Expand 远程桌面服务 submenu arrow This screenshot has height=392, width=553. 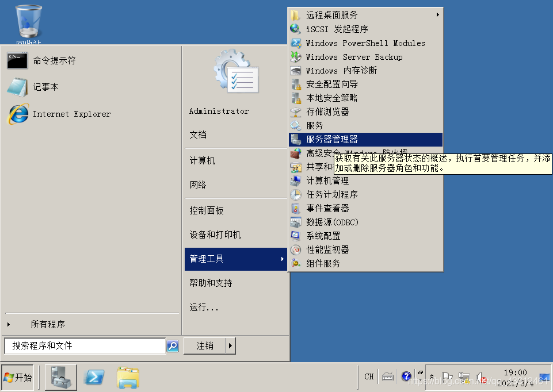click(x=438, y=15)
